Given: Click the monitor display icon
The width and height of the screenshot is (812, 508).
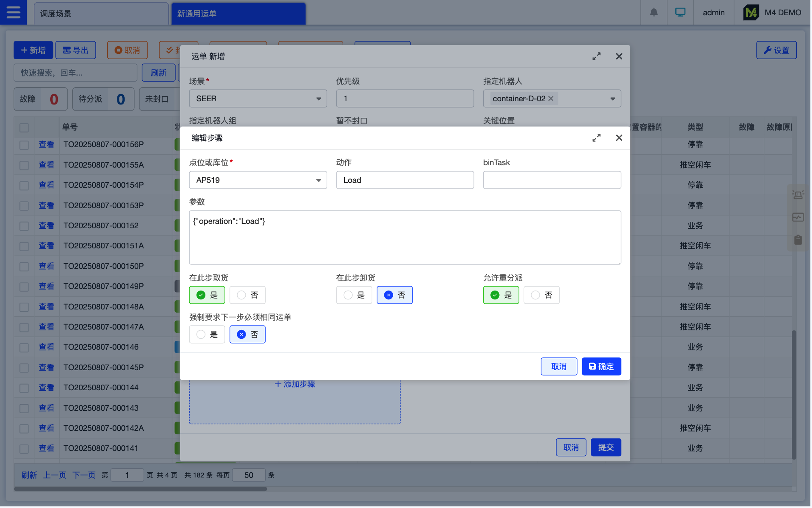Looking at the screenshot, I should pyautogui.click(x=680, y=12).
